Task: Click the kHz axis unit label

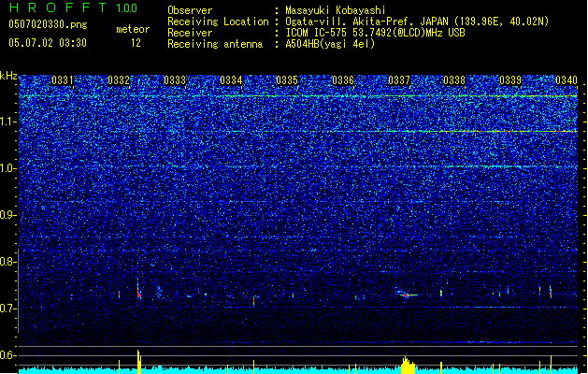Action: 8,76
